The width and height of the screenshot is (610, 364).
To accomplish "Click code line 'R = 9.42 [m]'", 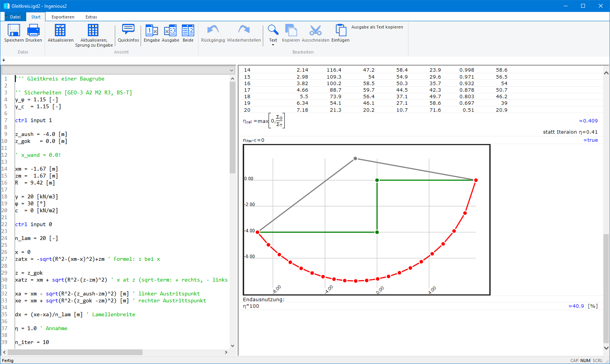I will (x=35, y=183).
